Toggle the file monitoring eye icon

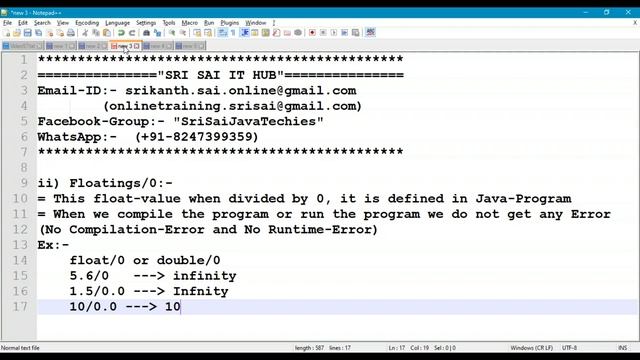pos(298,33)
